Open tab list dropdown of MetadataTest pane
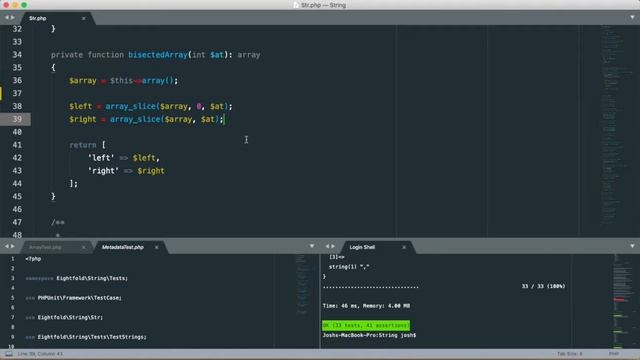 [312, 246]
